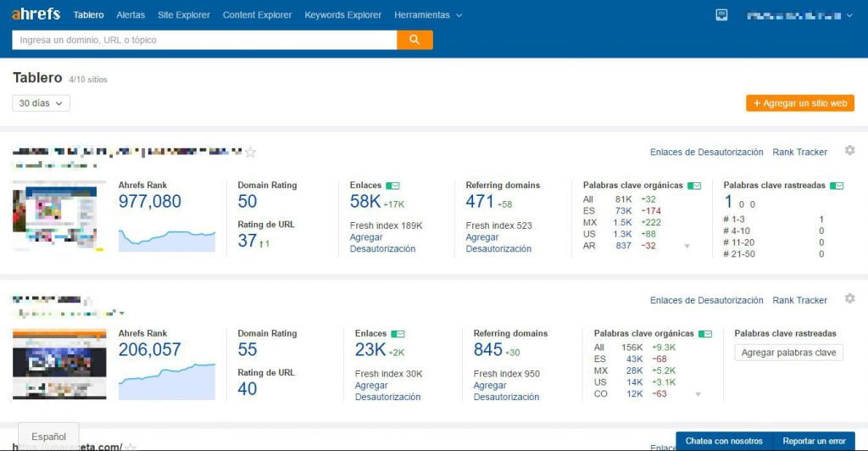Click the Ahrefs Rank chart for 206,057
Screen dimensions: 868x451
[167, 381]
